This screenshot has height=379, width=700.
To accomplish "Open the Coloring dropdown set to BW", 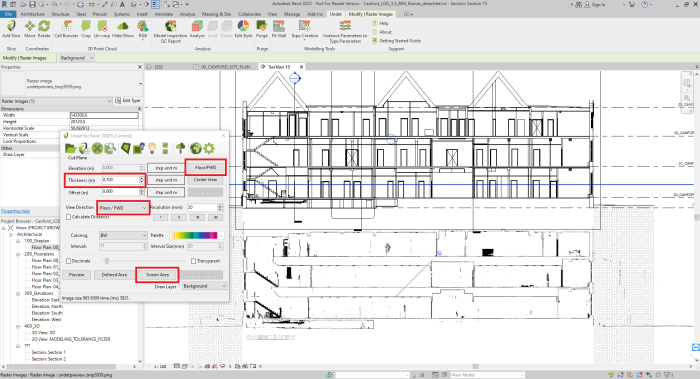I will 123,235.
